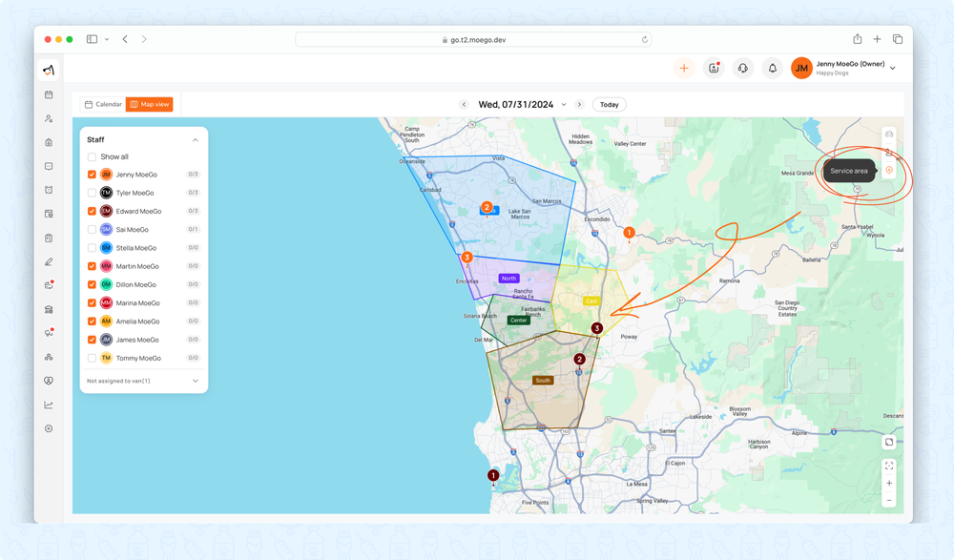Collapse the Staff panel header chevron
954x560 pixels.
point(196,138)
